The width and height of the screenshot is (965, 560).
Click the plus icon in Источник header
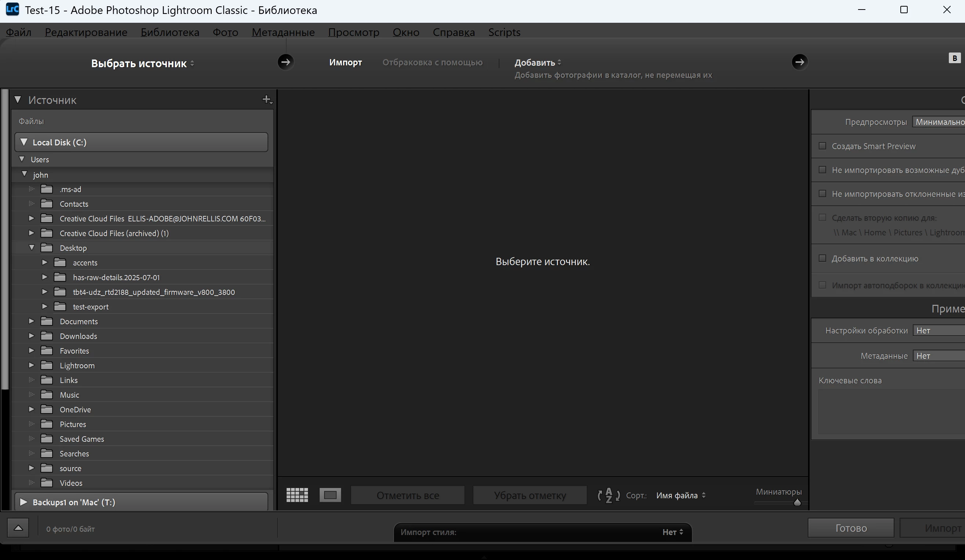coord(266,100)
